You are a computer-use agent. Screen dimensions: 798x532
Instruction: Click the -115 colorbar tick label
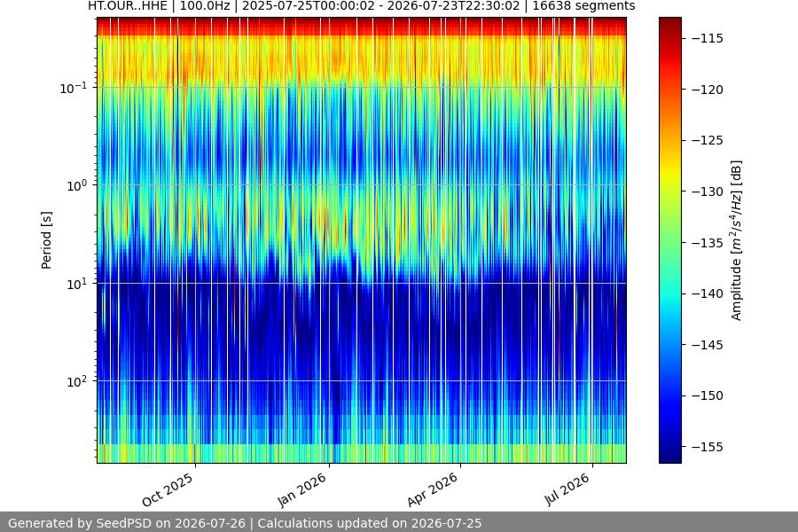[x=708, y=39]
